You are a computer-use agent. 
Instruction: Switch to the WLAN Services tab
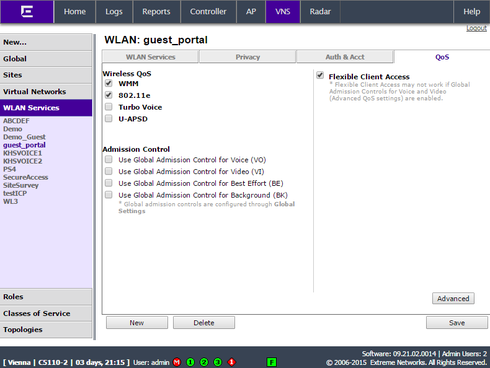pos(150,57)
